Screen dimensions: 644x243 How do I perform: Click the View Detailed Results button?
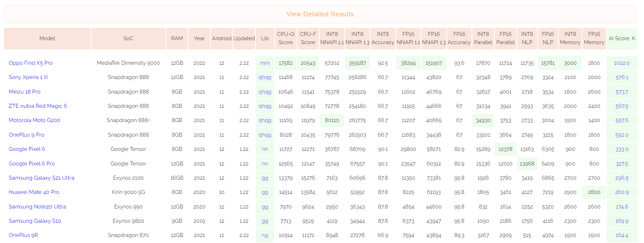point(320,14)
